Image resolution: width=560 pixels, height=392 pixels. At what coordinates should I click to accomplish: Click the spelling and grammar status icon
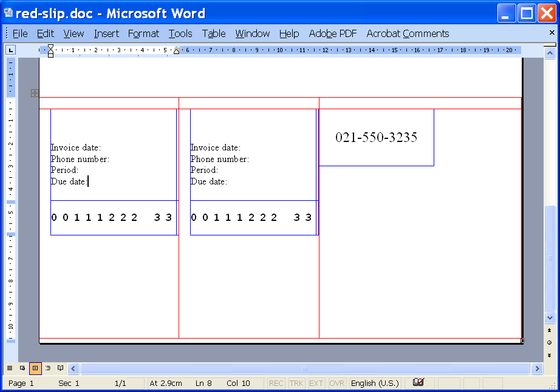click(x=418, y=382)
